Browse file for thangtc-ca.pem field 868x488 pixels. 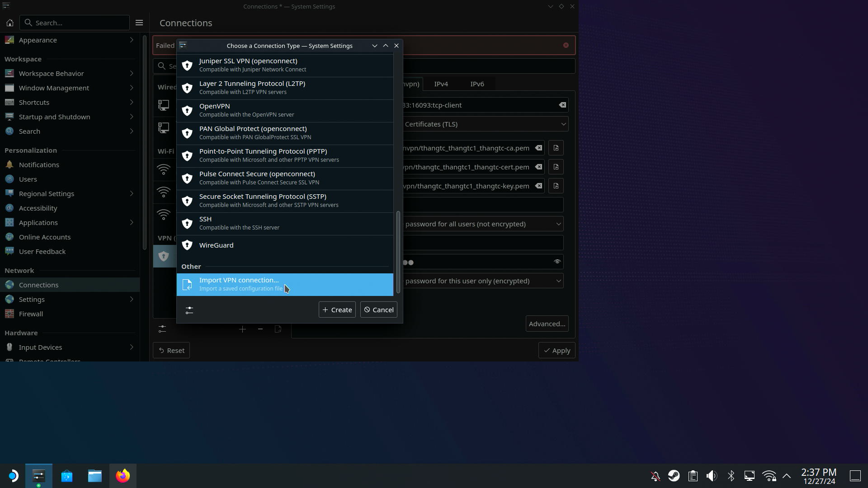coord(556,148)
